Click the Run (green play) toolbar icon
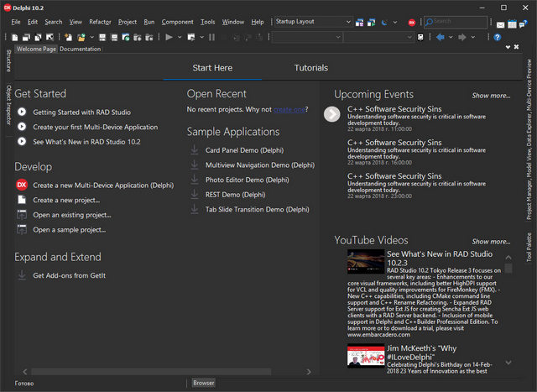 click(169, 37)
